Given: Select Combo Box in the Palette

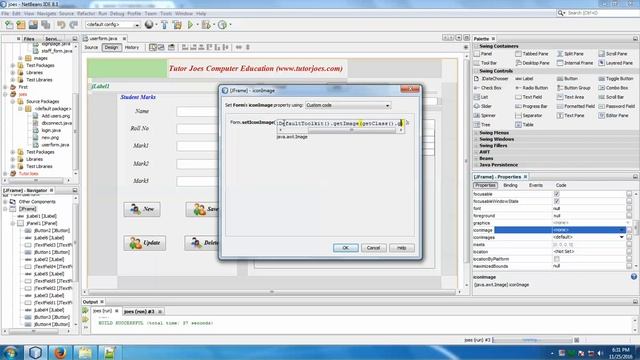Looking at the screenshot, I should click(x=613, y=88).
